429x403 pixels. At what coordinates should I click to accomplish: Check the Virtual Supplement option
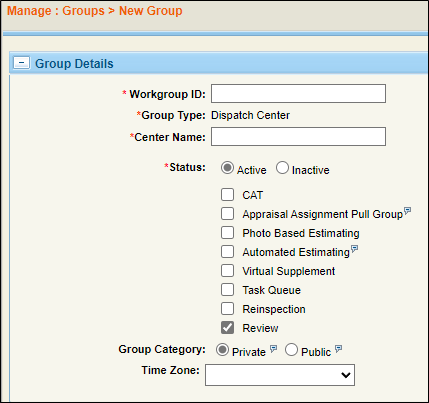[227, 270]
